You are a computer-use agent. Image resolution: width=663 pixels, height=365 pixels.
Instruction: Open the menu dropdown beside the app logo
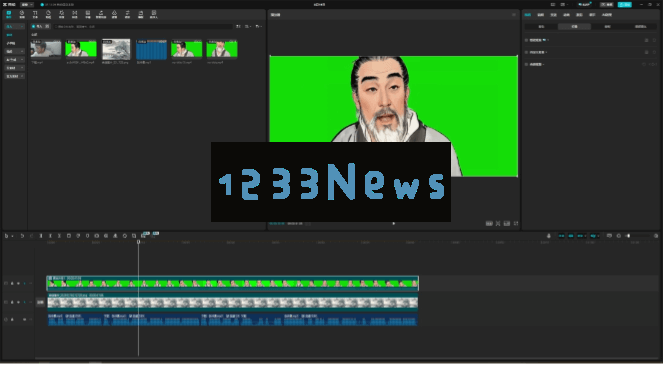coord(27,4)
